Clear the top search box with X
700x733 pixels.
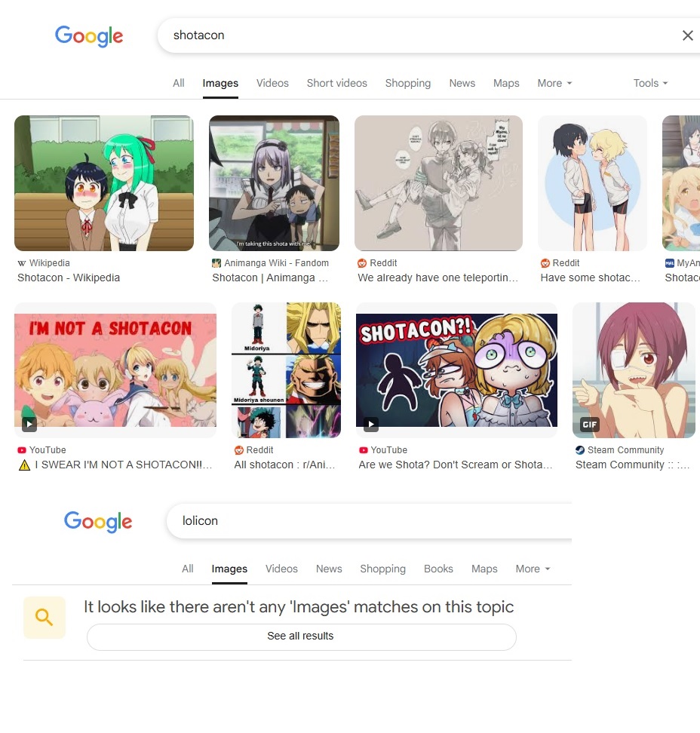click(x=687, y=35)
